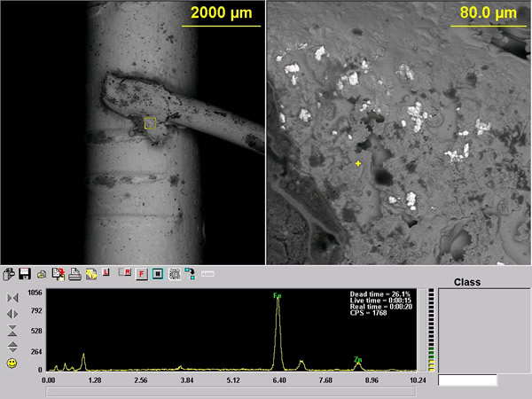Click the 7.68 x-axis value
The image size is (532, 399).
(325, 380)
